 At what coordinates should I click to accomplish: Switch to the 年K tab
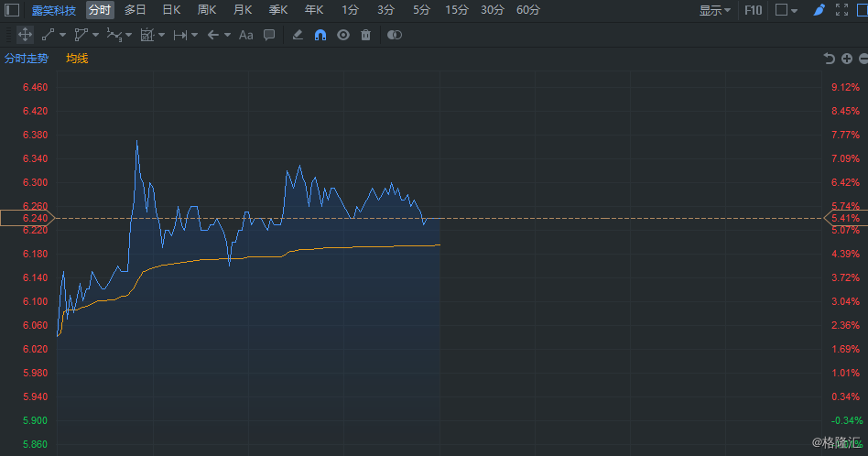point(314,10)
